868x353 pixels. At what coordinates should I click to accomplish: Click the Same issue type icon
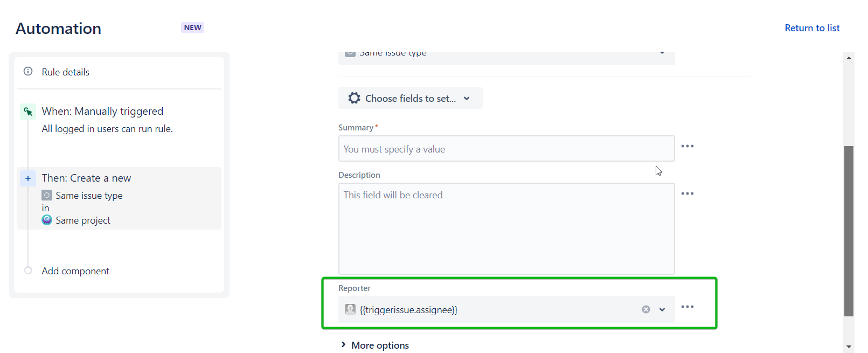47,195
